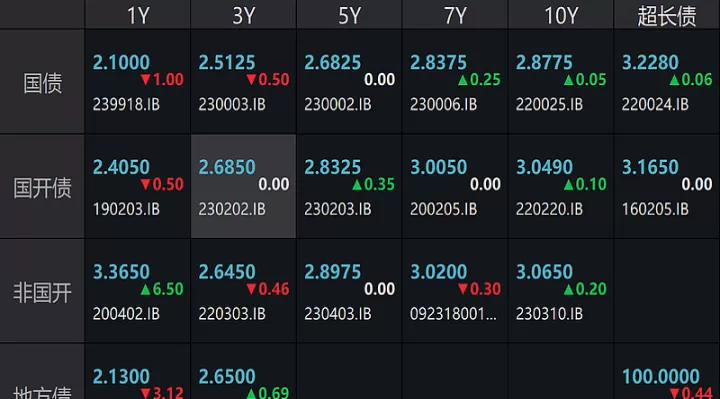
Task: Select the 3Y column header
Action: (x=243, y=15)
